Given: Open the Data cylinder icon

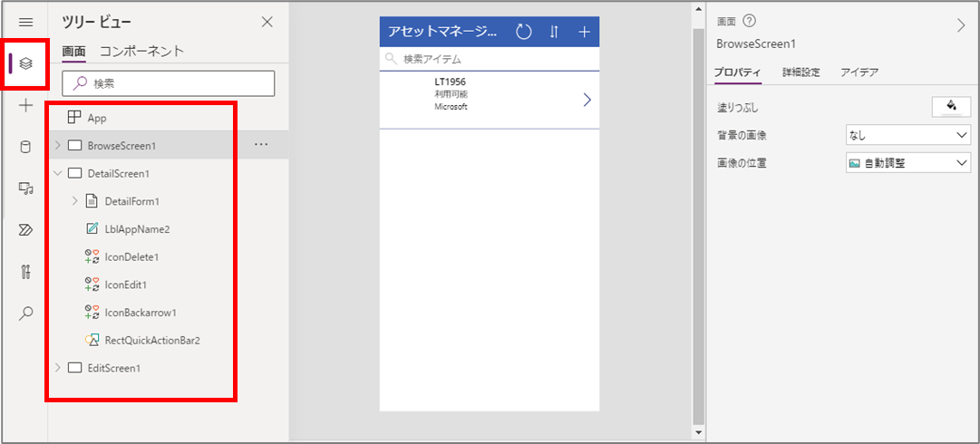Looking at the screenshot, I should (25, 148).
